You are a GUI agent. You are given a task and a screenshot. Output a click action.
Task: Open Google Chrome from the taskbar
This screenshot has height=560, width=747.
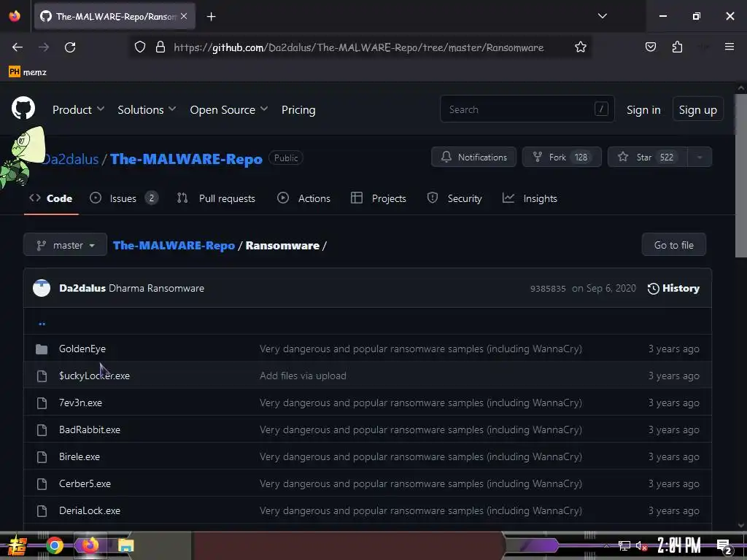54,545
